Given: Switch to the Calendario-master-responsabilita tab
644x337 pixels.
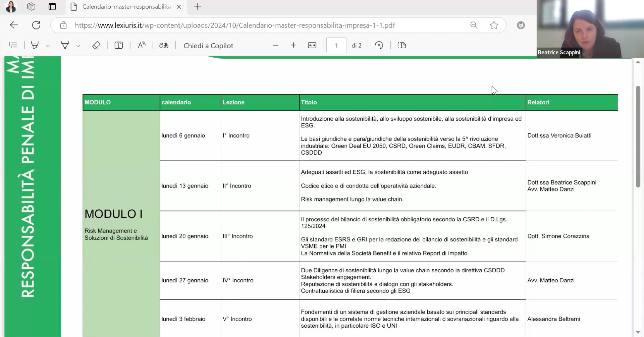Looking at the screenshot, I should coord(126,7).
